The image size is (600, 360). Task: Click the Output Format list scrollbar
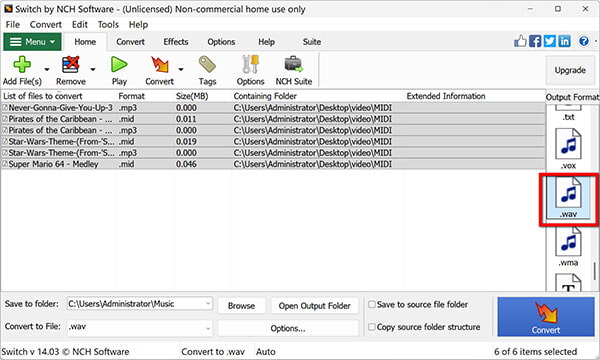pos(595,270)
